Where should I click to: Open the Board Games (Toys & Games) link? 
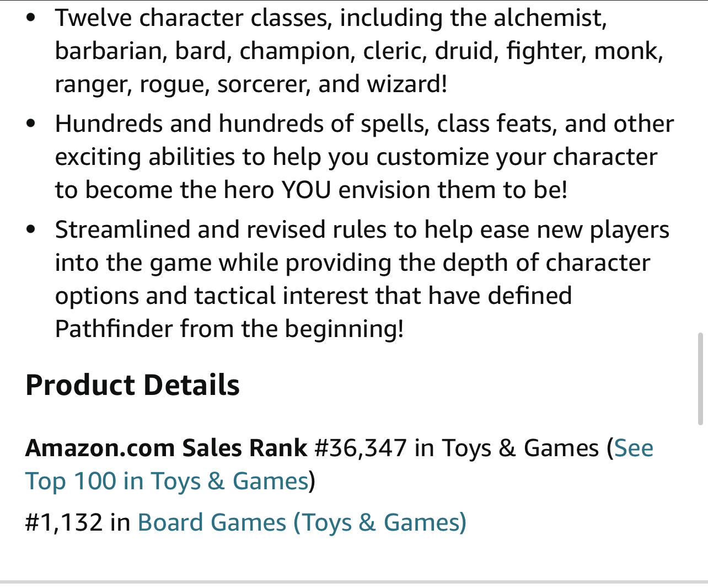tap(302, 523)
